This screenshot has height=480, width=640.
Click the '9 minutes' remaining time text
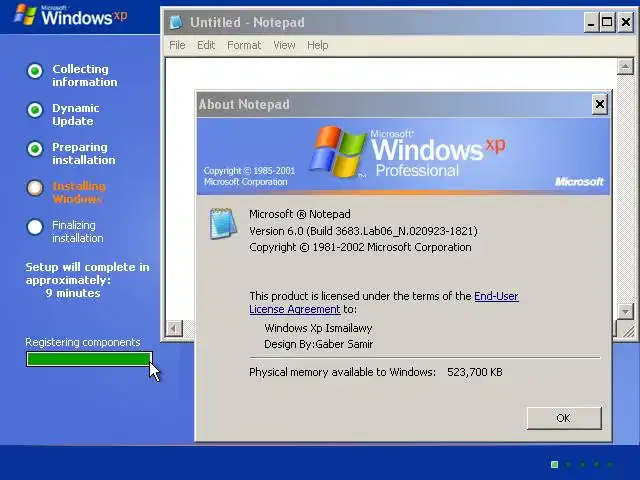[73, 293]
